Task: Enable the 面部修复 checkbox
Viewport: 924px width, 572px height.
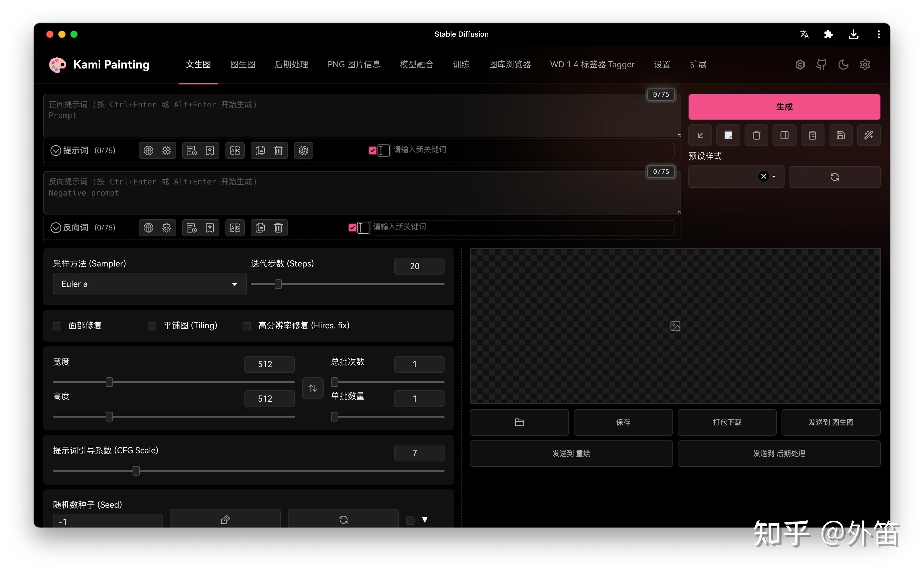Action: point(57,326)
